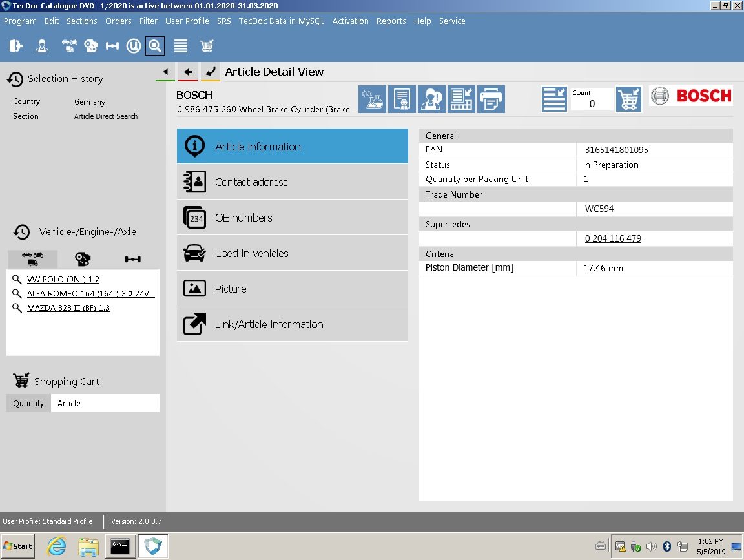Click the Quantity column header in cart
Viewport: 744px width, 560px height.
point(28,403)
